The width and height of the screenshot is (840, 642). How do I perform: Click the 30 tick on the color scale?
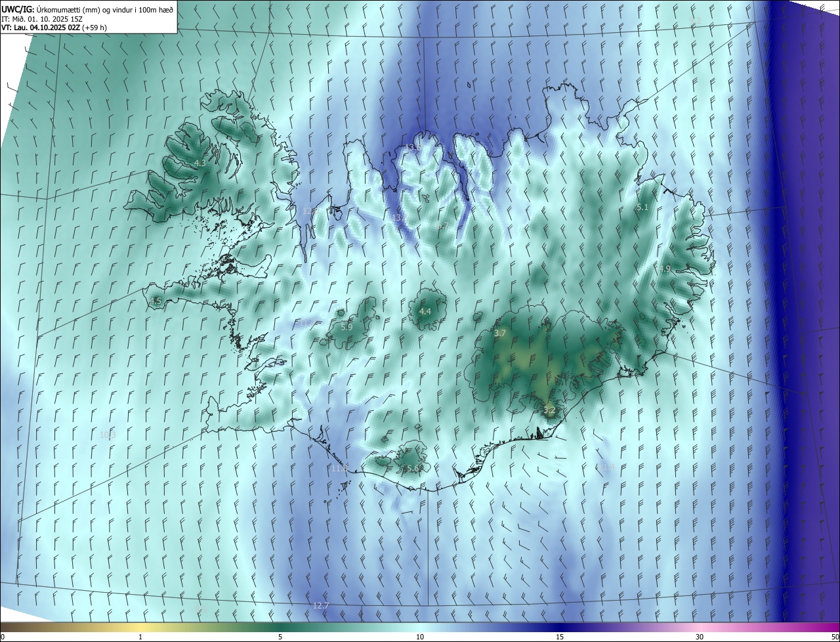700,637
